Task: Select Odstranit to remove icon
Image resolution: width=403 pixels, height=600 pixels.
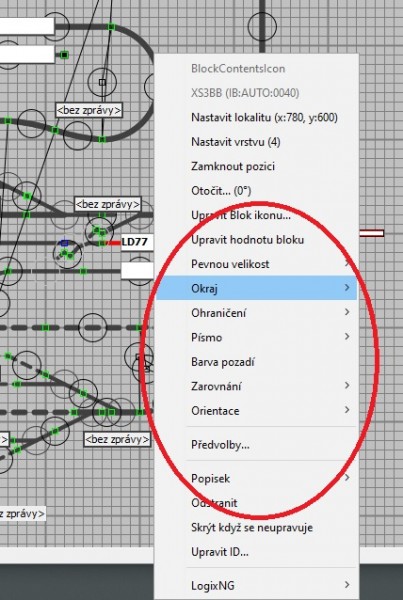Action: (256, 503)
